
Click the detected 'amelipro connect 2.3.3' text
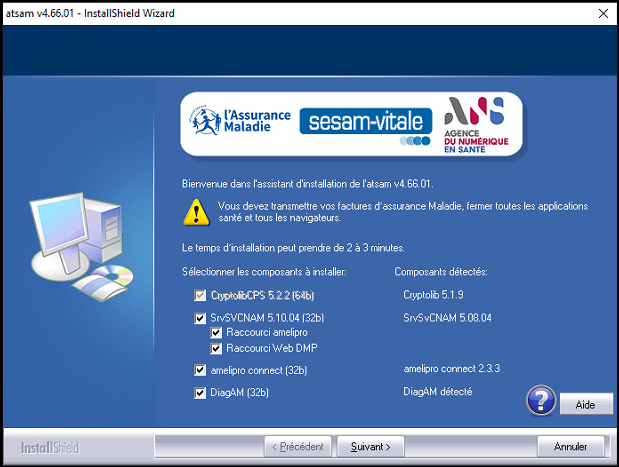click(x=452, y=368)
